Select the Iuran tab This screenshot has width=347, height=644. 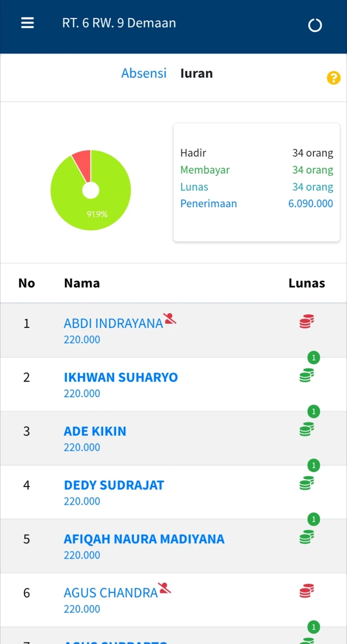196,73
